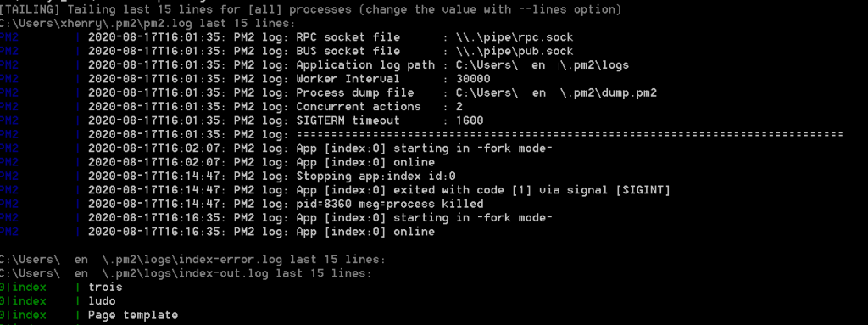Click the last 'App [index:0] online' line at 16:16:35
Image resolution: width=868 pixels, height=325 pixels.
[x=261, y=232]
